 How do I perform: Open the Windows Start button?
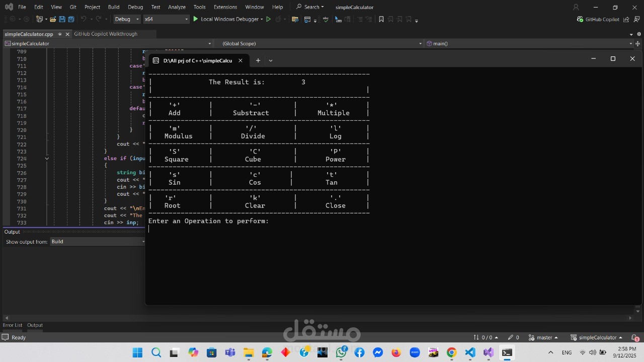coord(137,352)
